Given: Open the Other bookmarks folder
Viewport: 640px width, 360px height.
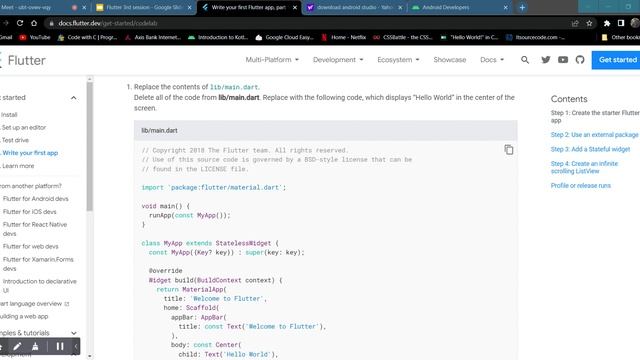Looking at the screenshot, I should [x=621, y=37].
